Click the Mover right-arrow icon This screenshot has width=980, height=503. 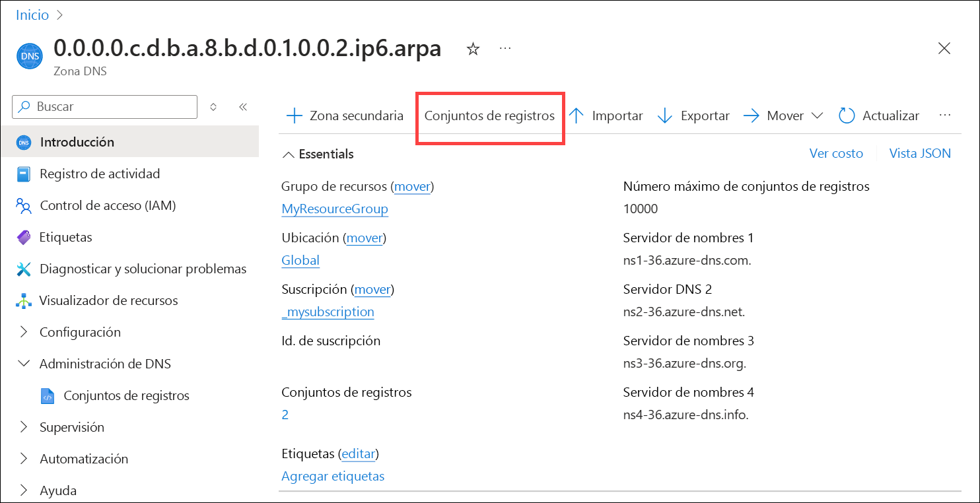[x=752, y=116]
